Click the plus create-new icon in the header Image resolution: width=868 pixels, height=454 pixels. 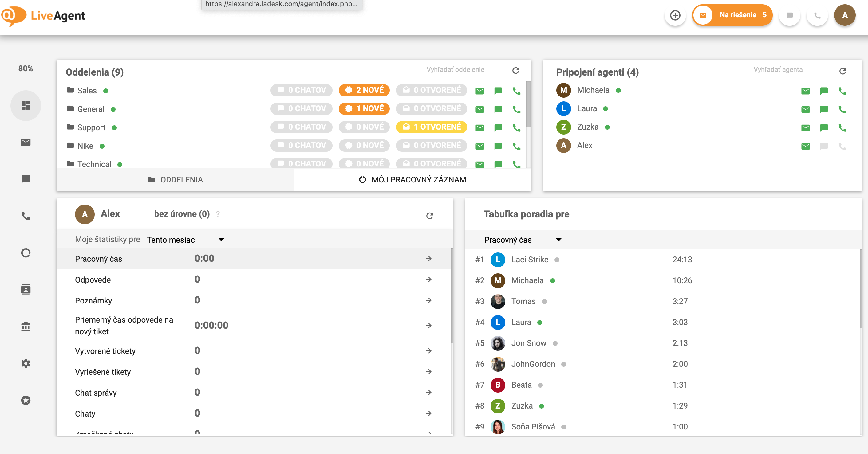pos(675,15)
